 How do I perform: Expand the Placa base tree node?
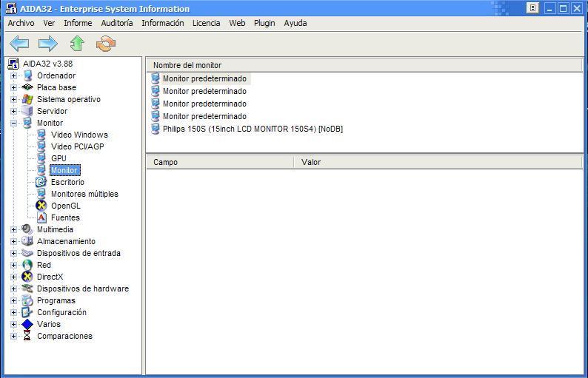pyautogui.click(x=13, y=88)
